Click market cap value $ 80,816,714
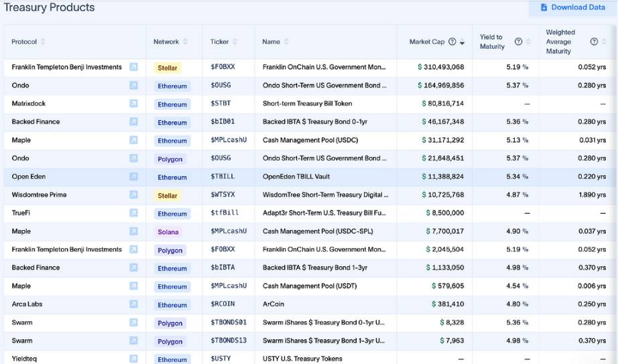 click(x=443, y=103)
